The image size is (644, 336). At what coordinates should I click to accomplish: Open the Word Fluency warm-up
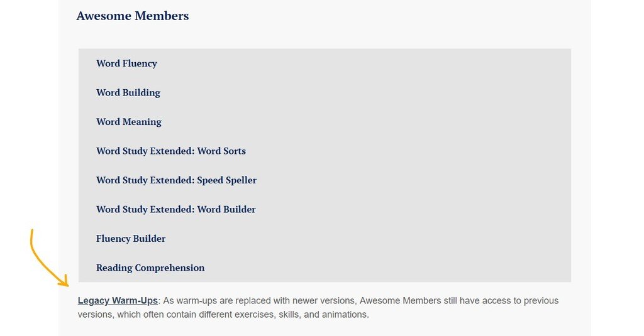coord(126,63)
